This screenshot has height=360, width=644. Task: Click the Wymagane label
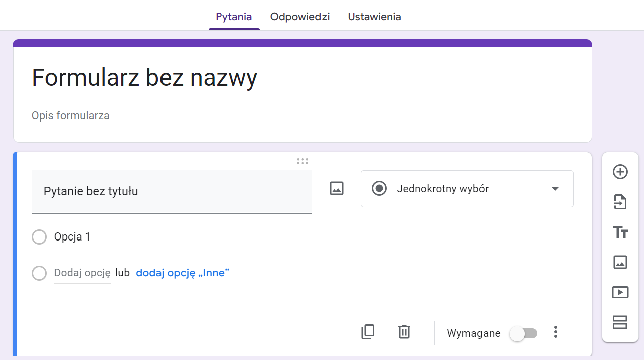(473, 333)
